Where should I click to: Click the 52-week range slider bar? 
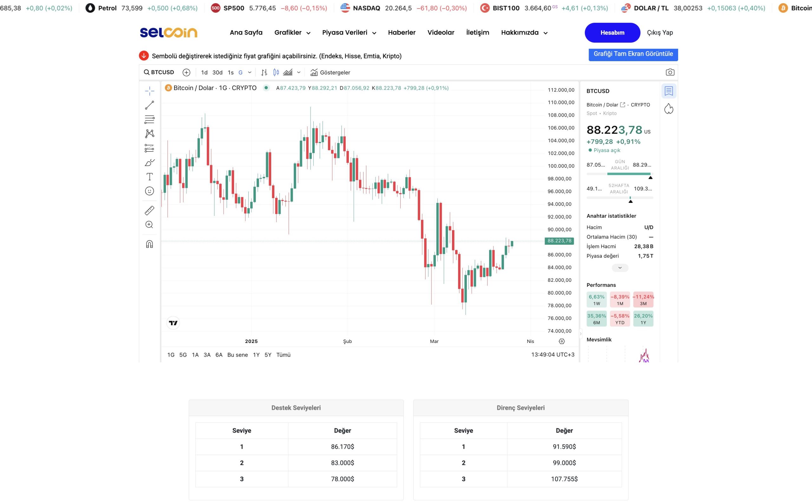[619, 198]
